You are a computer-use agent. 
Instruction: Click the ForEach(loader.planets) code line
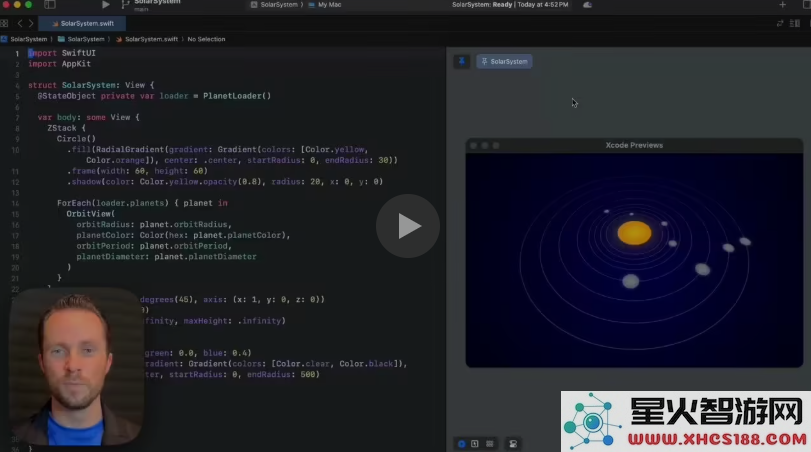point(142,203)
